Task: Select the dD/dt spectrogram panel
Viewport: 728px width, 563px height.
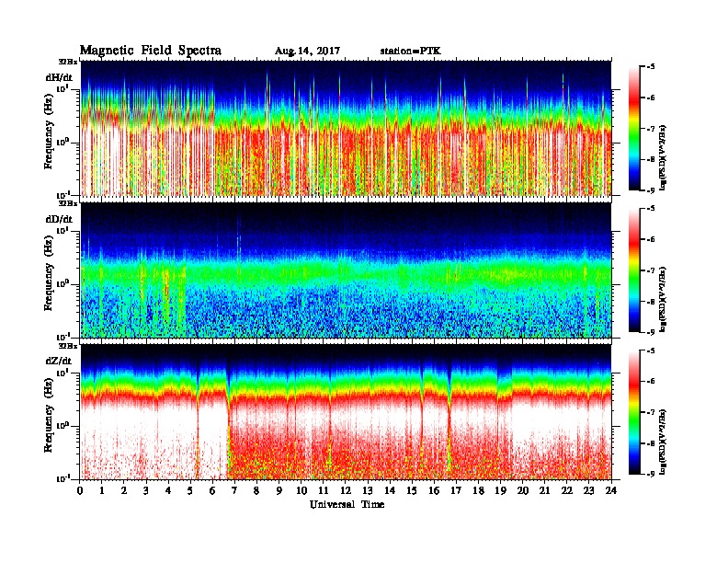Action: pyautogui.click(x=347, y=270)
